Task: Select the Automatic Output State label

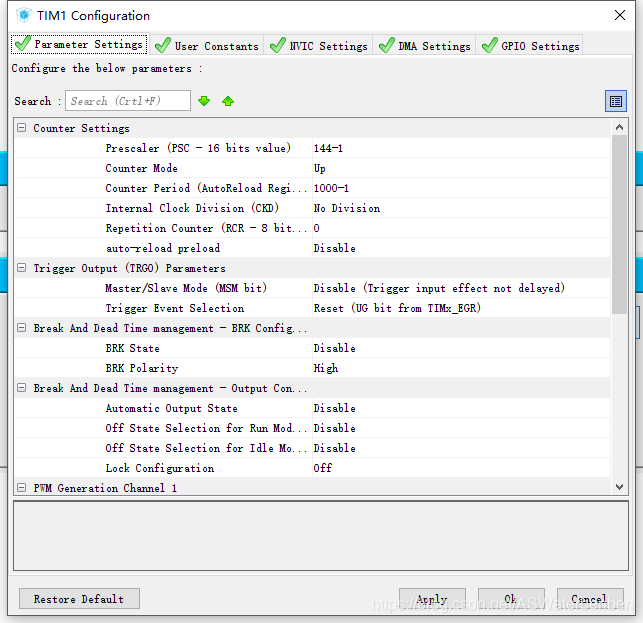Action: click(171, 408)
